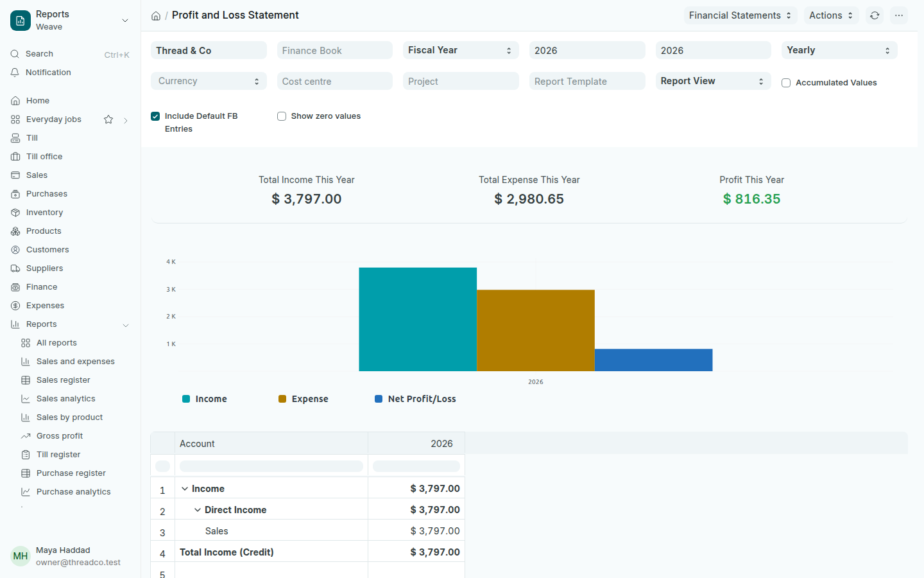Collapse the Reports sidebar group
Image resolution: width=924 pixels, height=578 pixels.
pyautogui.click(x=126, y=325)
